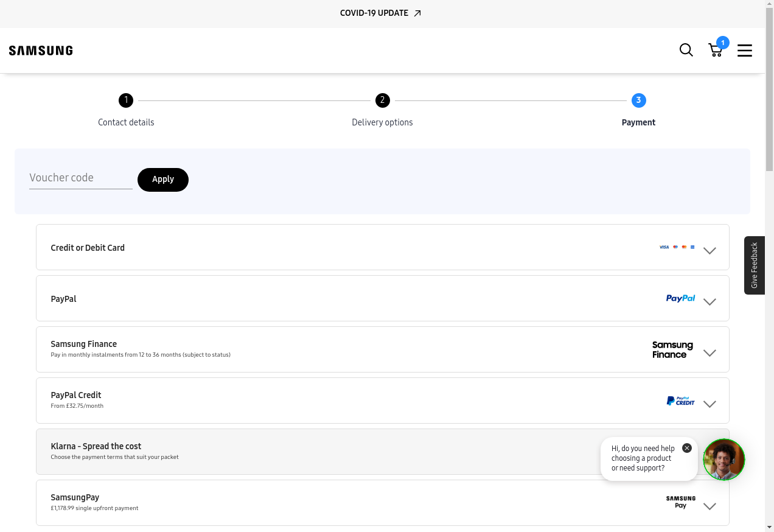Expand the PayPal Credit chevron
Viewport: 774px width, 532px height.
point(709,404)
